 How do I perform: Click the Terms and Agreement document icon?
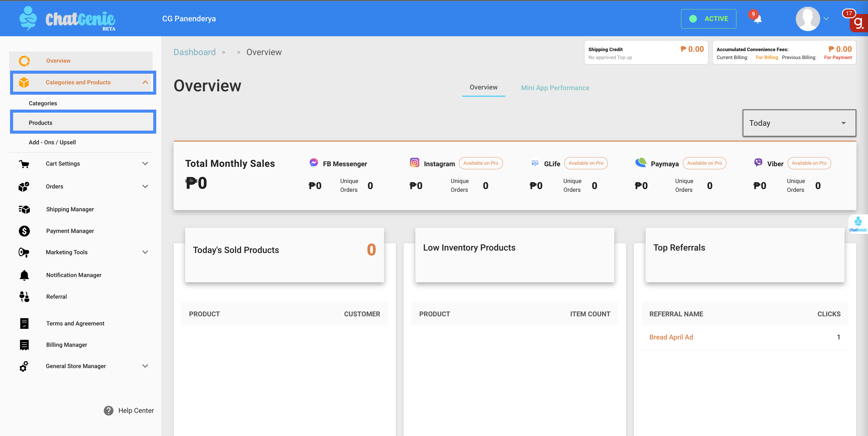(24, 323)
